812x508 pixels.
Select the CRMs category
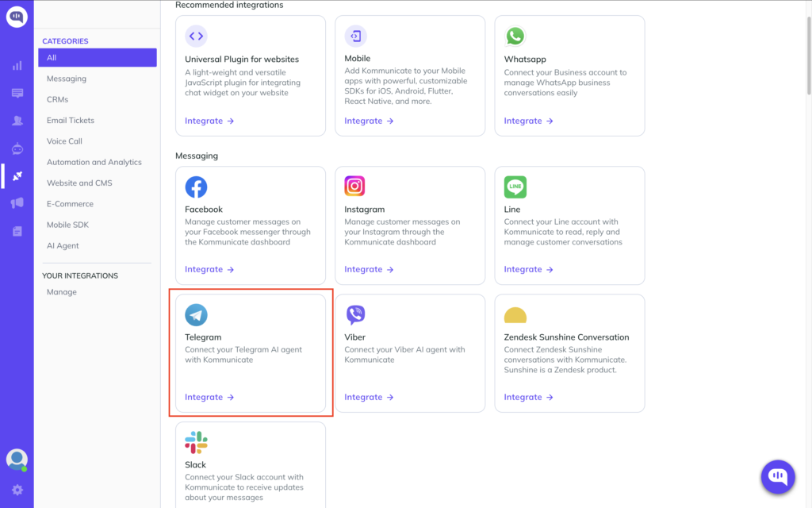[x=58, y=99]
